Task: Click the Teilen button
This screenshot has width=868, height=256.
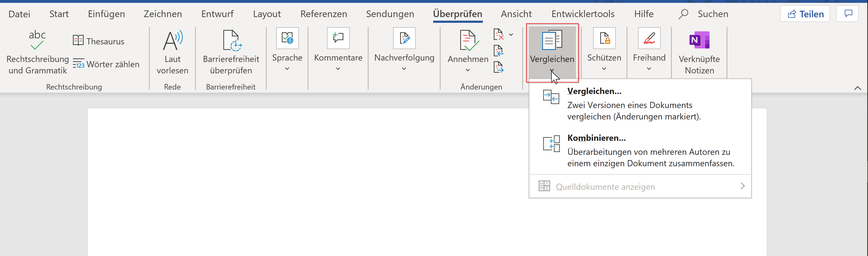Action: click(x=805, y=14)
